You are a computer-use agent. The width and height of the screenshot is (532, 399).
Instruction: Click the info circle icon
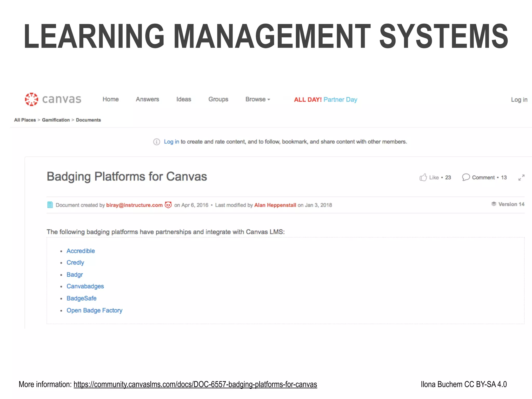[157, 142]
